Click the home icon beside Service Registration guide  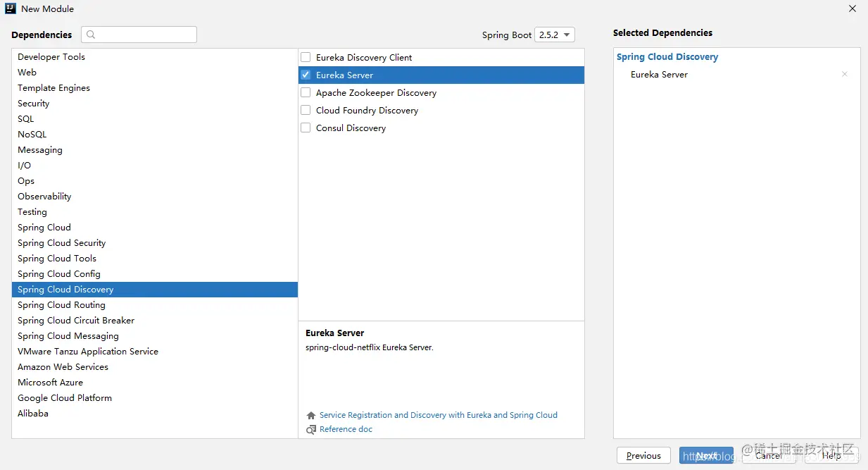(x=311, y=416)
